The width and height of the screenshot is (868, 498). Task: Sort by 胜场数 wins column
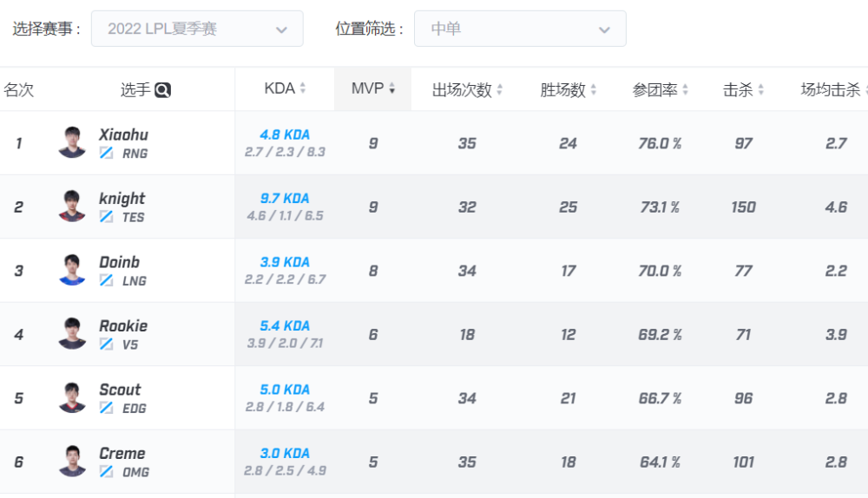click(x=569, y=89)
